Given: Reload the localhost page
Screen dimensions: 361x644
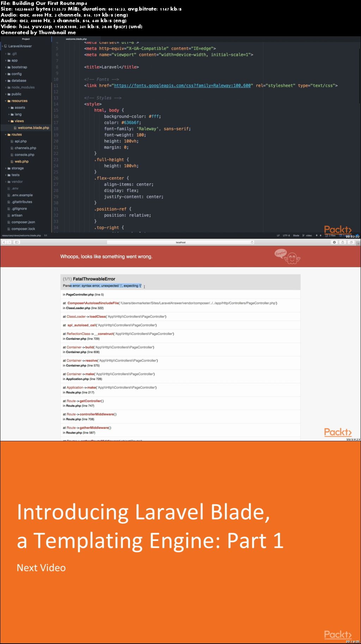Looking at the screenshot, I should pos(252,242).
